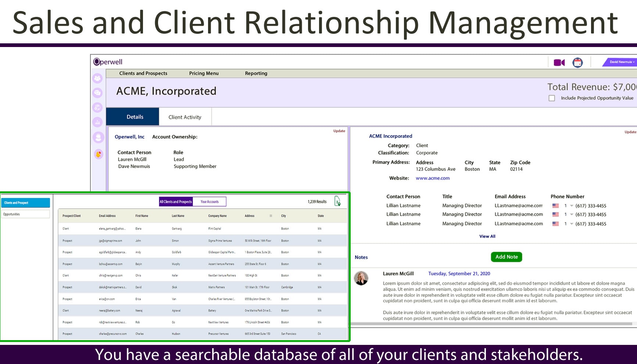Viewport: 637px width, 364px height.
Task: Expand country code dropdown, third contact row
Action: click(572, 224)
